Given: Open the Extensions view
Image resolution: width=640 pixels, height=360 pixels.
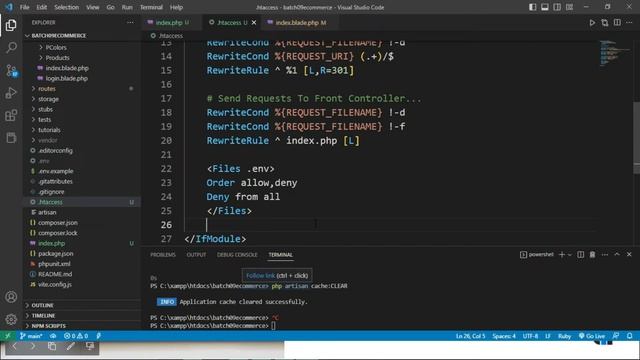Looking at the screenshot, I should point(11,116).
